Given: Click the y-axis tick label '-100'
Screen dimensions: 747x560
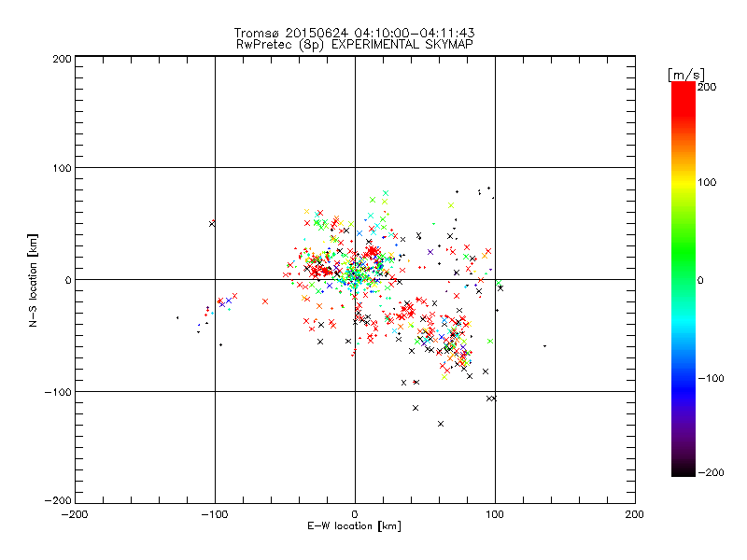Looking at the screenshot, I should [x=58, y=392].
